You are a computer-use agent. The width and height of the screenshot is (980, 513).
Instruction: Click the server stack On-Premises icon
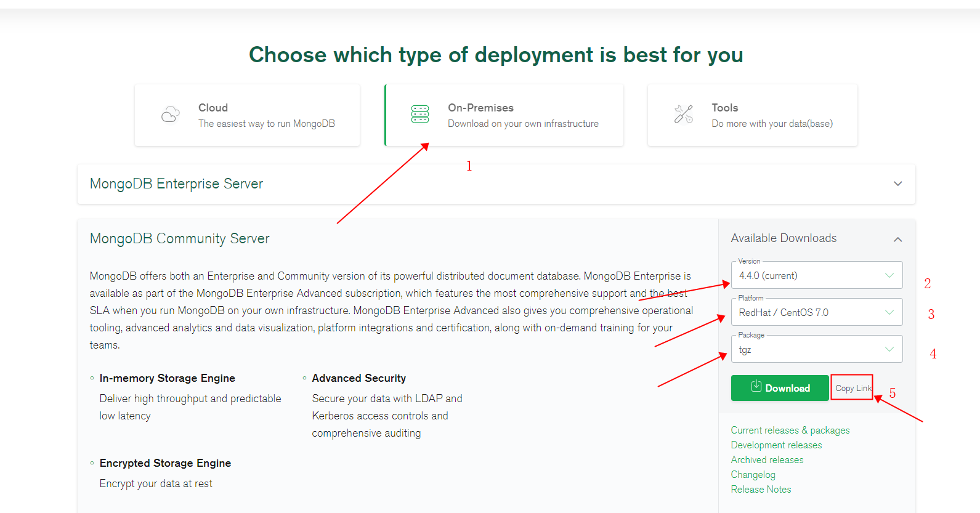click(x=420, y=114)
